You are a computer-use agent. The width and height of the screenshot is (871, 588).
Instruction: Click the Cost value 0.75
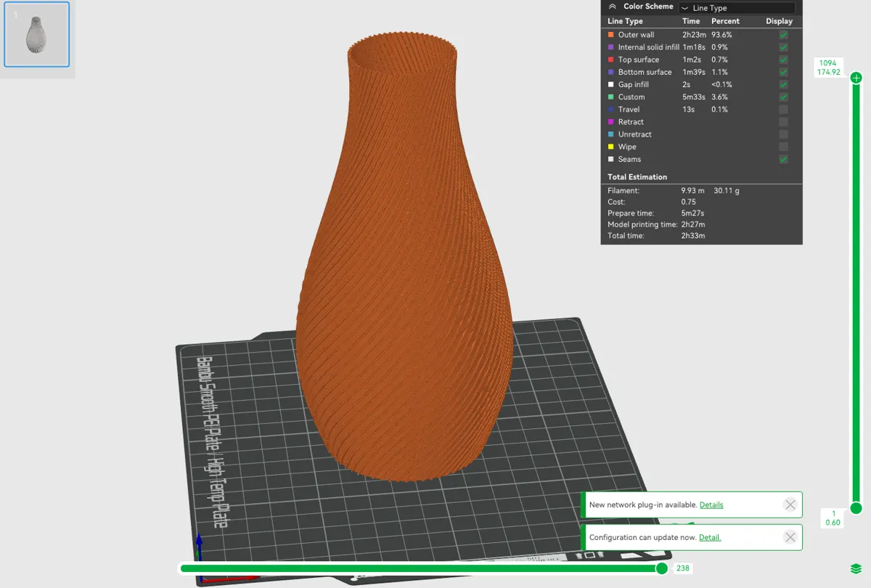pyautogui.click(x=688, y=202)
